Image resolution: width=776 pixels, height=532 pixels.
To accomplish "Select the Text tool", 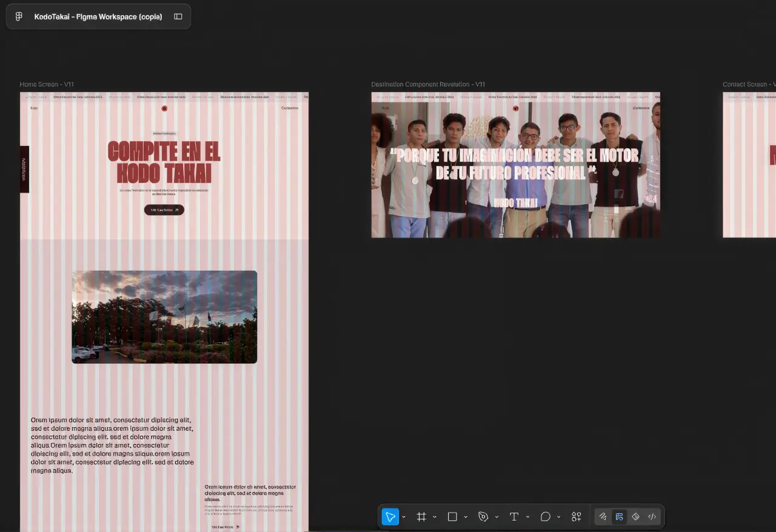I will click(x=514, y=517).
